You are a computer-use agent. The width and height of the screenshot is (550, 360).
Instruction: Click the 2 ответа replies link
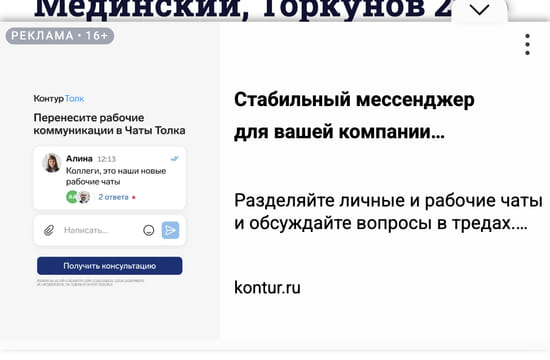tap(113, 197)
